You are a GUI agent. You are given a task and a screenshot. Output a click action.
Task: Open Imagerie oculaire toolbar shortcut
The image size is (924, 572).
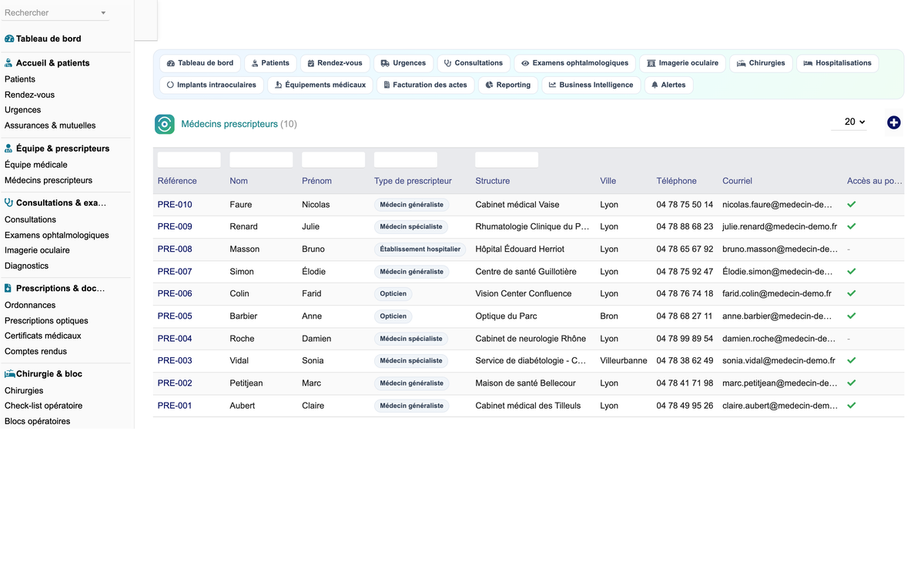click(x=682, y=63)
